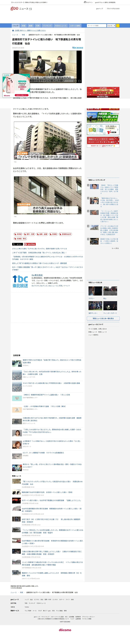Open footer プライバシーポリシー link
This screenshot has height=644, width=130.
[x=89, y=617]
